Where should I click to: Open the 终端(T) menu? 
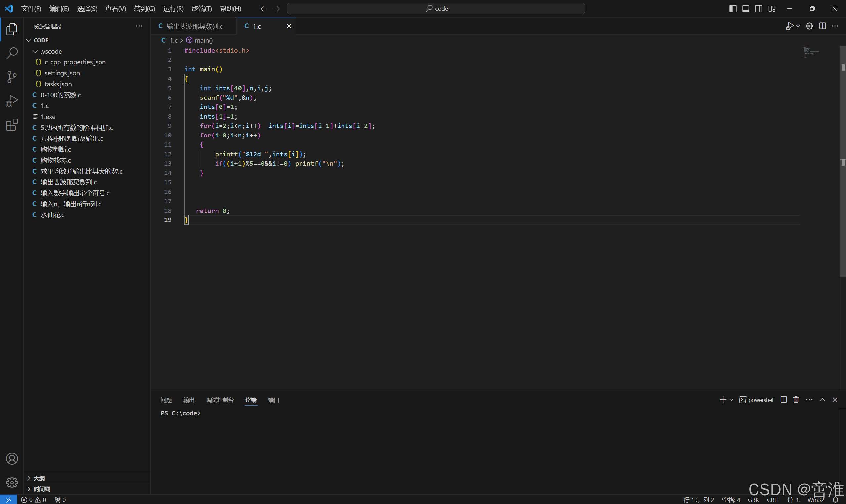click(201, 9)
